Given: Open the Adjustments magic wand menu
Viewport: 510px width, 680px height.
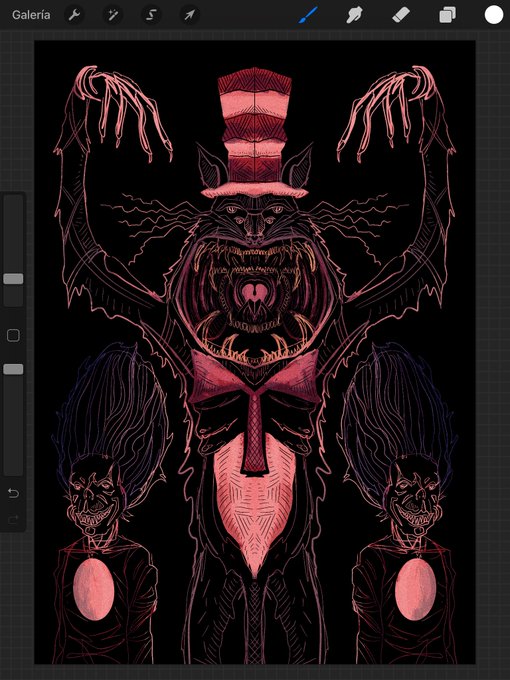Looking at the screenshot, I should 112,16.
